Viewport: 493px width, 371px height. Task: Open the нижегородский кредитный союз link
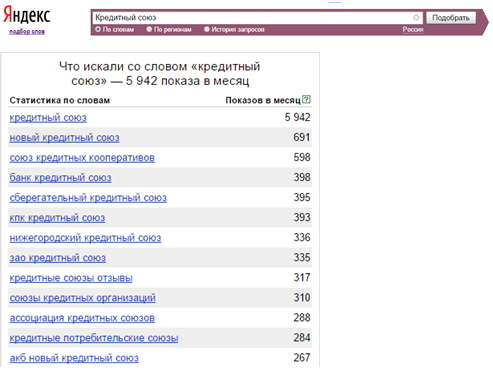tap(85, 238)
